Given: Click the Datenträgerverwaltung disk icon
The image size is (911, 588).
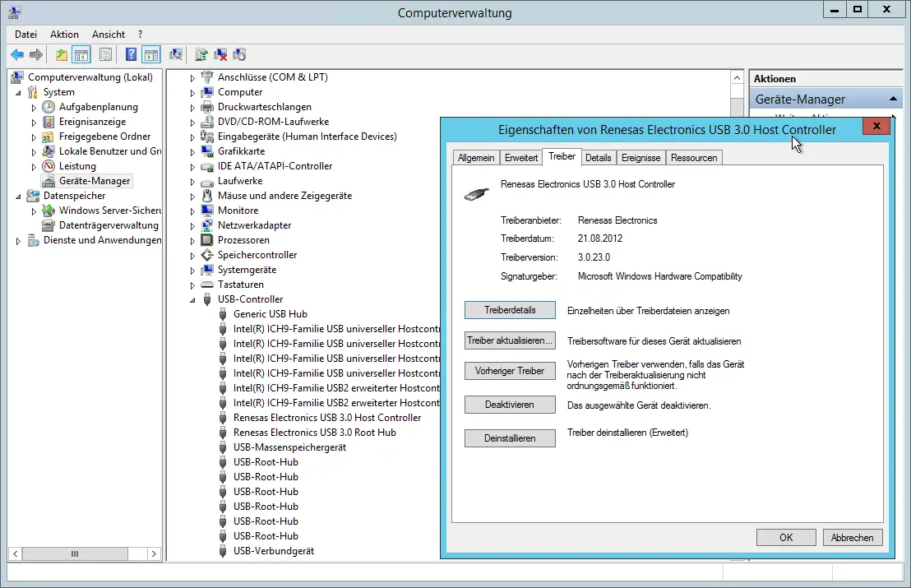Looking at the screenshot, I should point(49,225).
